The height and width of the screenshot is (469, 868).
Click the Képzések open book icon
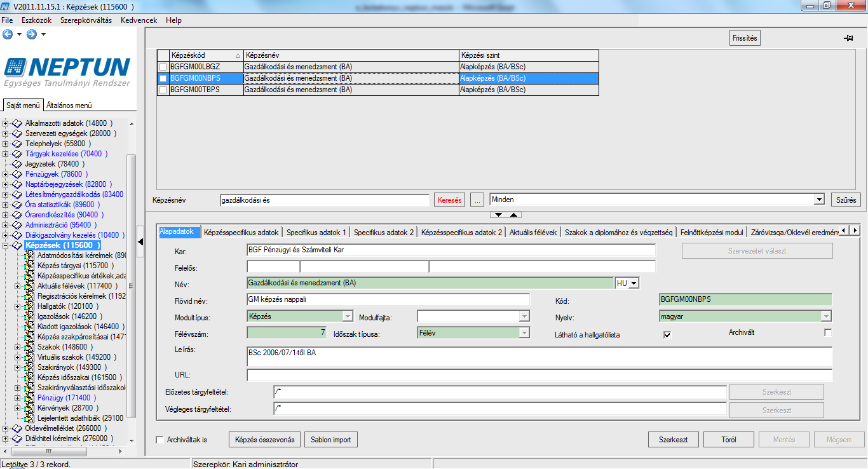point(17,245)
